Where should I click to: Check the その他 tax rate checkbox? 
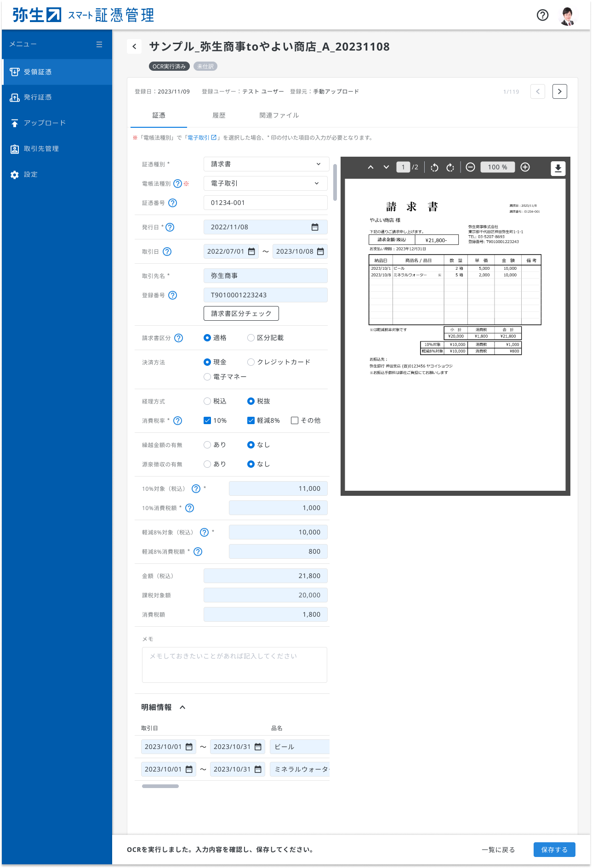tap(295, 420)
